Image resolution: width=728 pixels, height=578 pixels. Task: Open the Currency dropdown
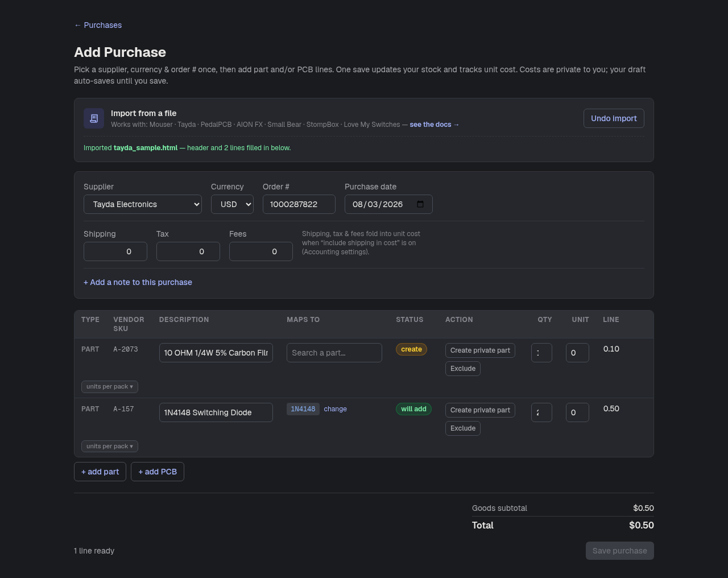(x=232, y=204)
